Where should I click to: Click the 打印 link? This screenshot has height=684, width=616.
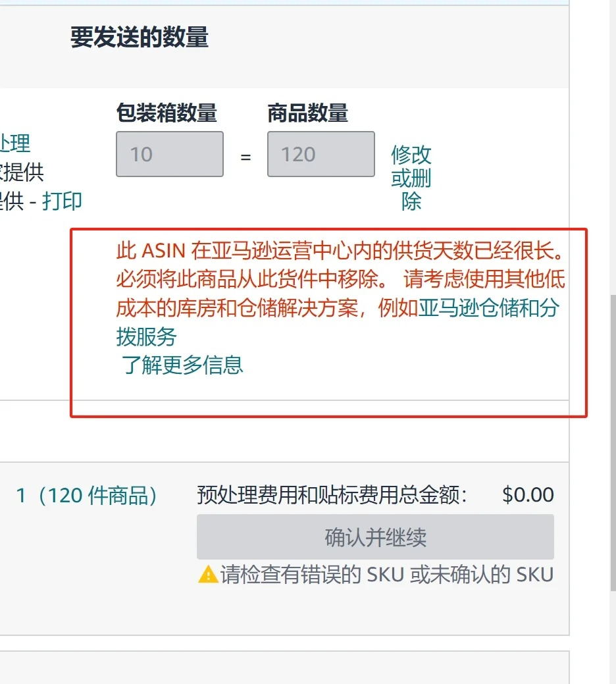[62, 201]
